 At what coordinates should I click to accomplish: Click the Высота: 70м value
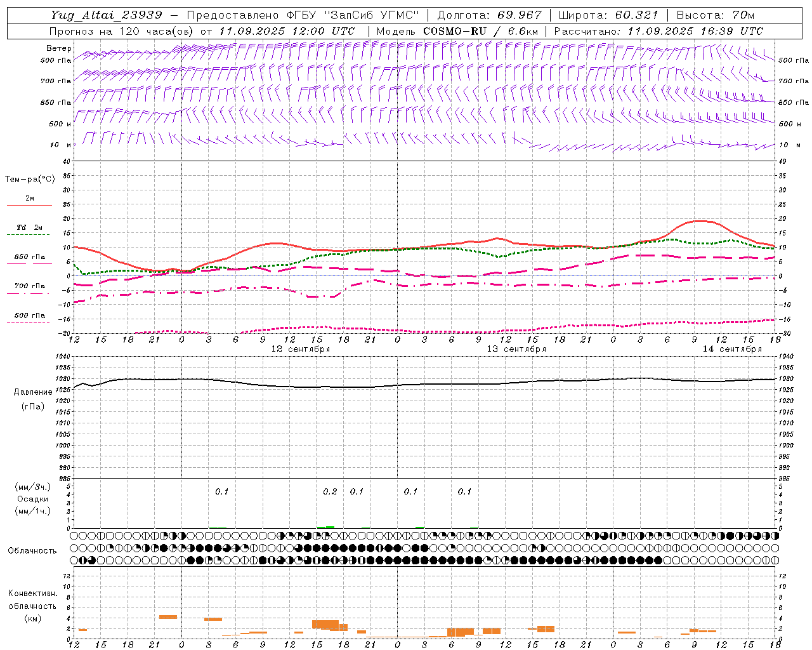(x=715, y=15)
